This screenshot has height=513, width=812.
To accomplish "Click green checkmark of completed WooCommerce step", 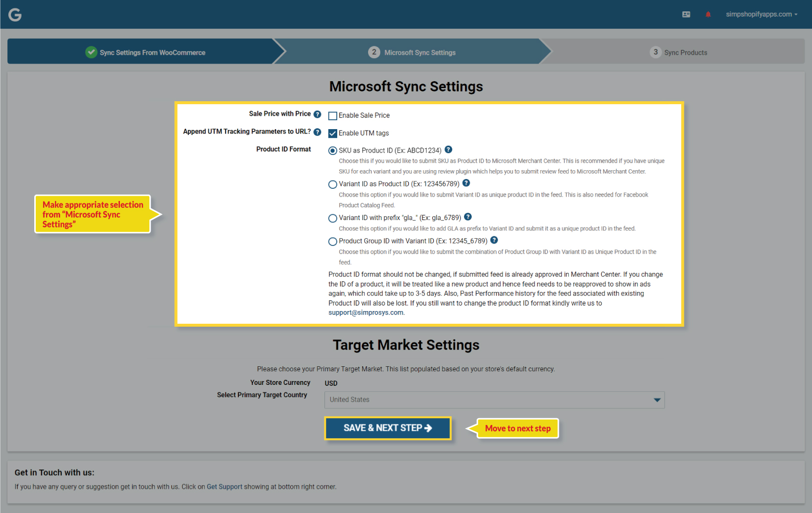I will click(91, 52).
